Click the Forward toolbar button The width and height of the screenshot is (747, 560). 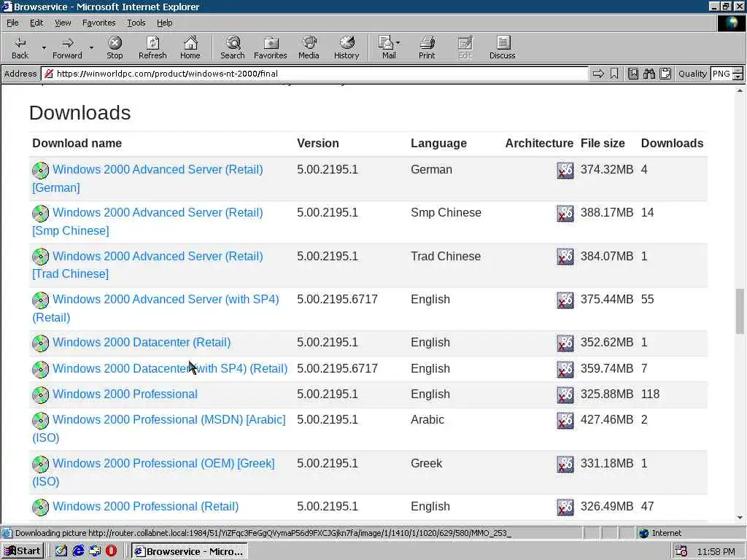[67, 47]
